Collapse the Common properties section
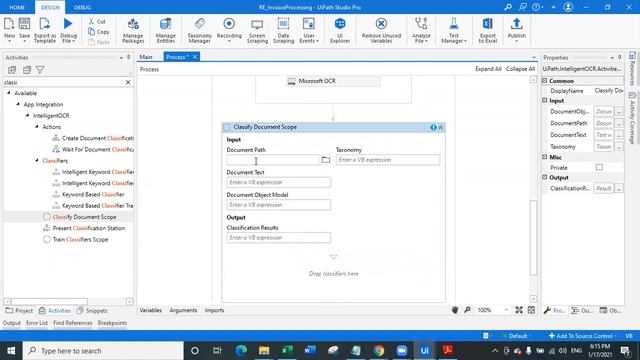Viewport: 640px width, 360px height. 544,81
